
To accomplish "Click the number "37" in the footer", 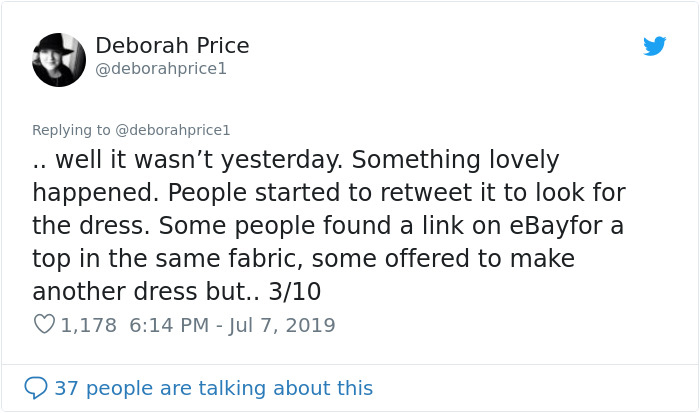I will click(67, 388).
